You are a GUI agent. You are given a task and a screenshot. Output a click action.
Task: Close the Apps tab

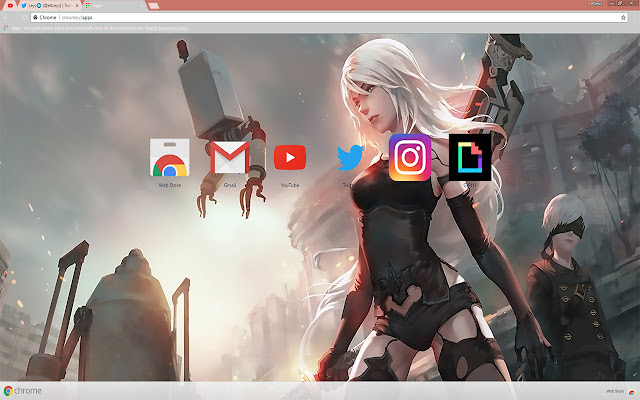[x=142, y=5]
